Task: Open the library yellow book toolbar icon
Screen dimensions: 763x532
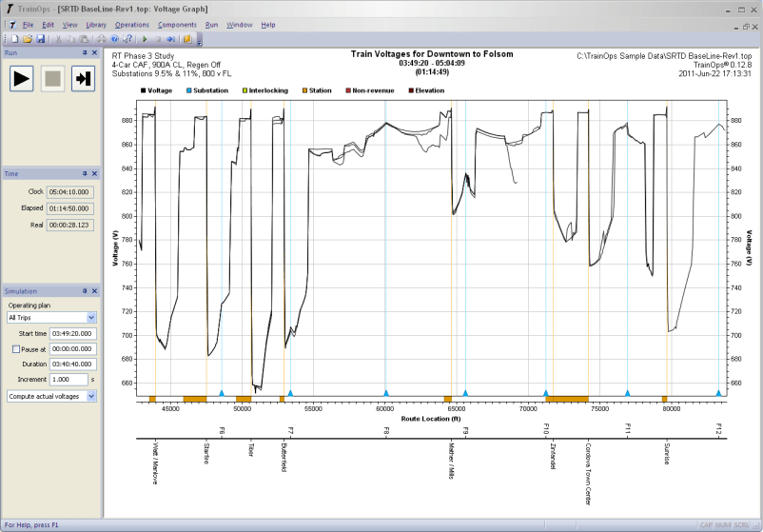Action: coord(187,39)
